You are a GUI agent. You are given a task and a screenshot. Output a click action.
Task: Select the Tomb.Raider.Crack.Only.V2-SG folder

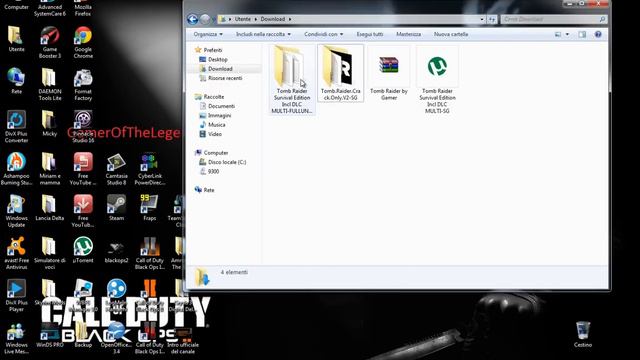coord(340,73)
